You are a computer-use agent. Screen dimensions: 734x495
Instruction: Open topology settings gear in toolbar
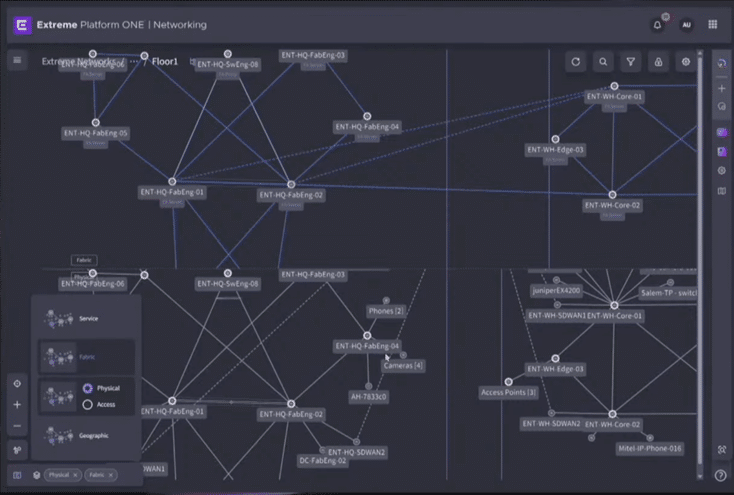pyautogui.click(x=686, y=62)
